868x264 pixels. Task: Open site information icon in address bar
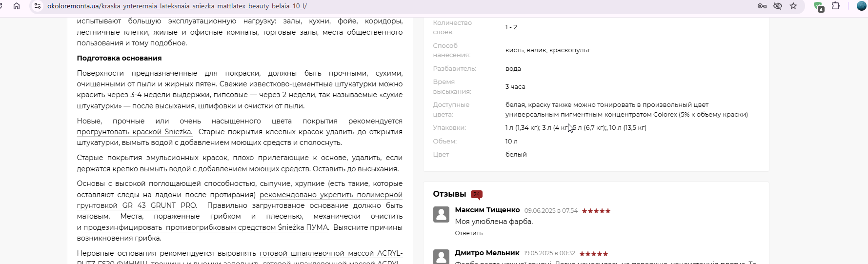38,6
